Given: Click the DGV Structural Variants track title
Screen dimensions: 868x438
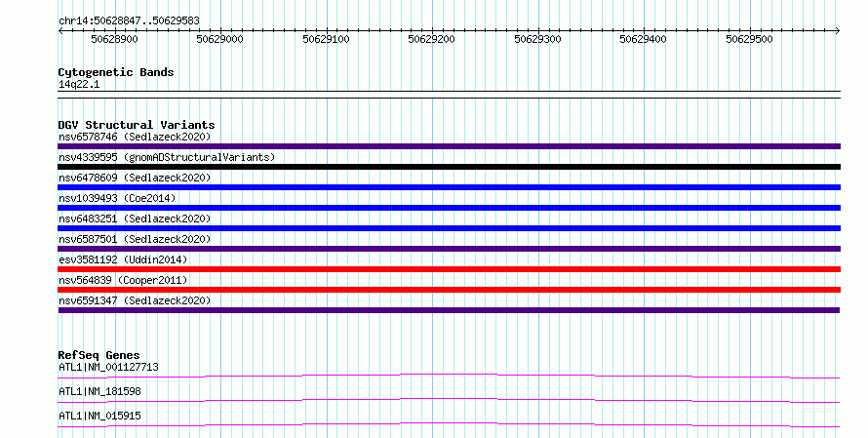Looking at the screenshot, I should [x=137, y=125].
